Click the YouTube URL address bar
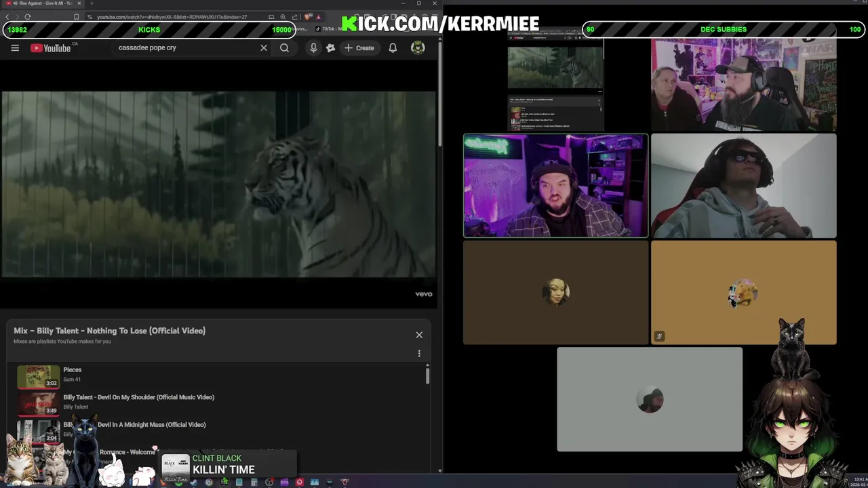Screen dimensions: 868x488 point(172,17)
